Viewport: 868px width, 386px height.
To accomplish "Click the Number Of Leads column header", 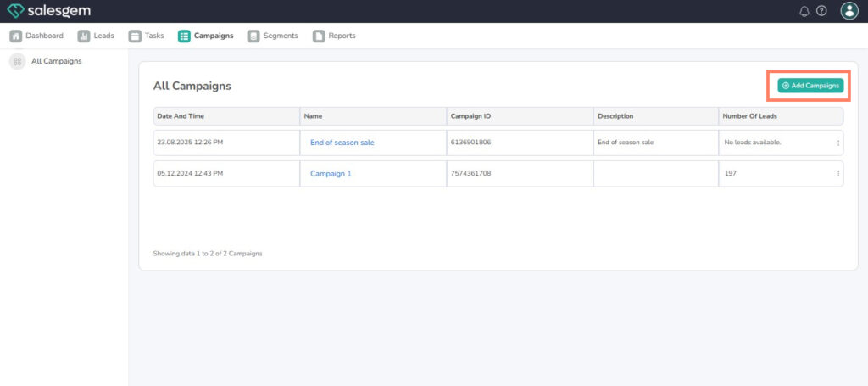I will 749,116.
